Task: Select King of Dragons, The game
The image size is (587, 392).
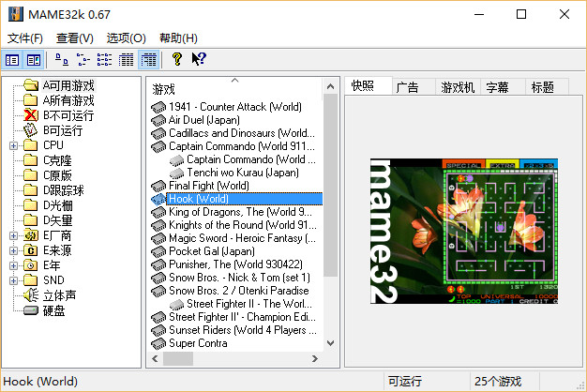Action: point(240,212)
